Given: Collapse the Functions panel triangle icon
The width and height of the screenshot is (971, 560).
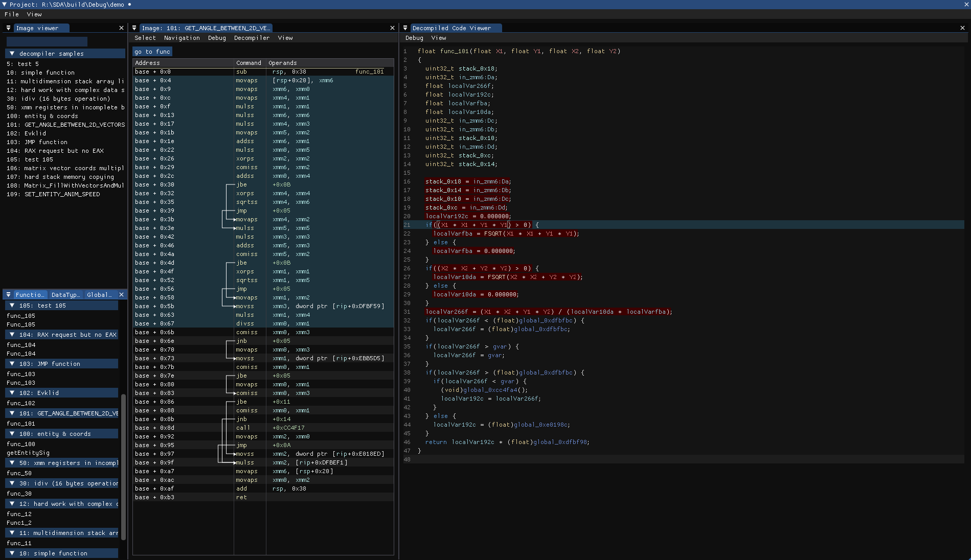Looking at the screenshot, I should pos(9,295).
